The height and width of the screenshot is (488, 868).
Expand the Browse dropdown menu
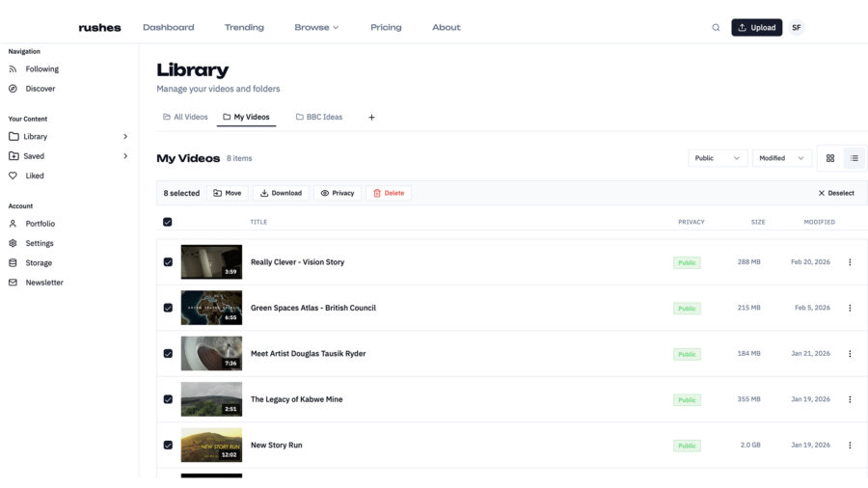pos(316,27)
